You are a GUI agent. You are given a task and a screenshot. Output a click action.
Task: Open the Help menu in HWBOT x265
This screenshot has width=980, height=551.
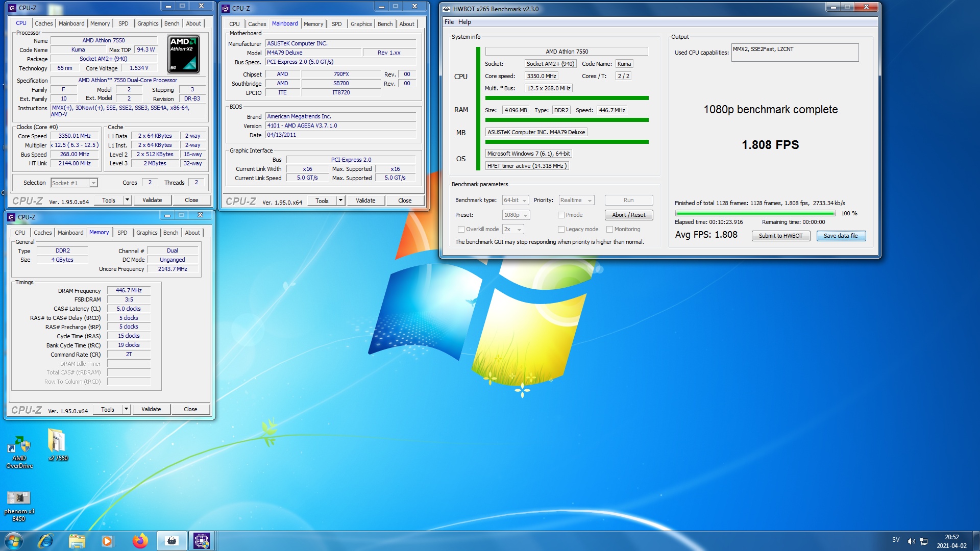(x=464, y=22)
